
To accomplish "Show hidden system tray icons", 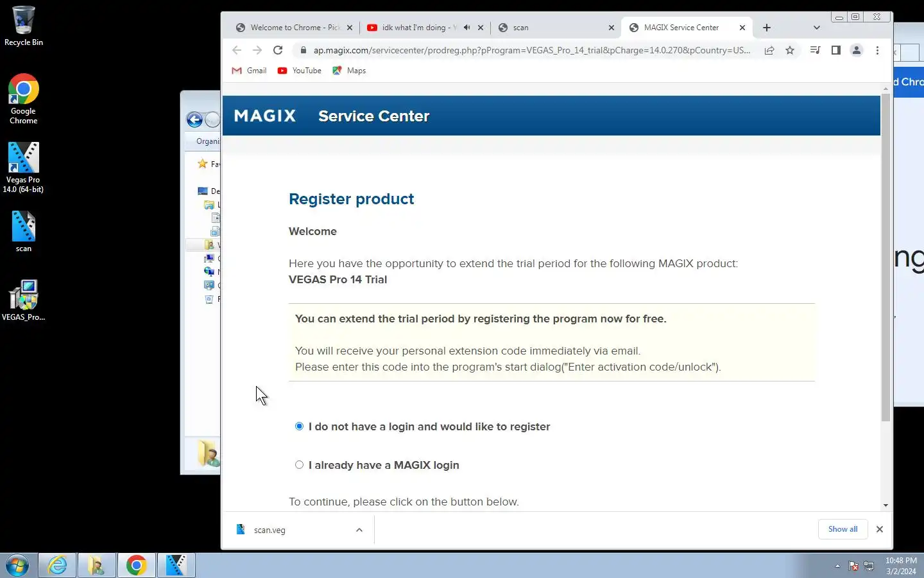I will point(837,566).
